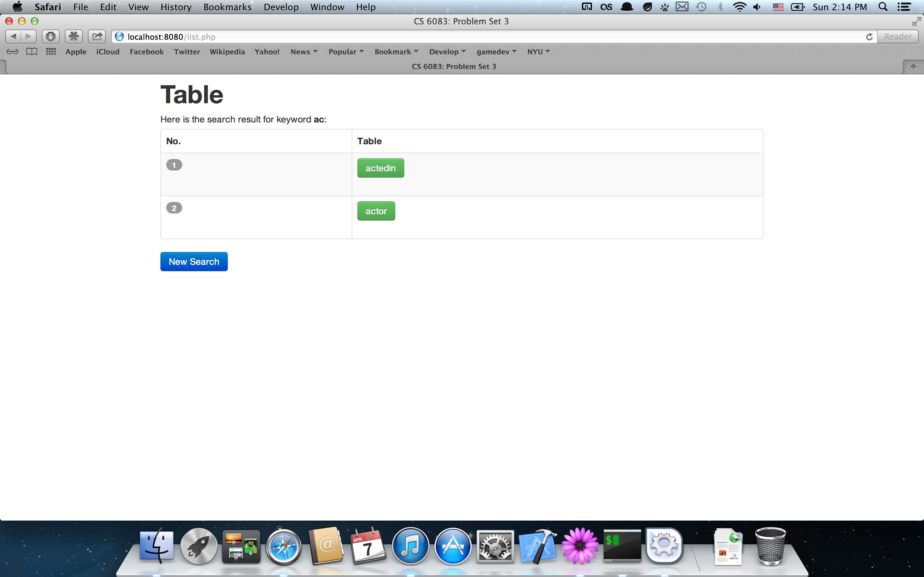Toggle the Reader view button

(x=898, y=37)
